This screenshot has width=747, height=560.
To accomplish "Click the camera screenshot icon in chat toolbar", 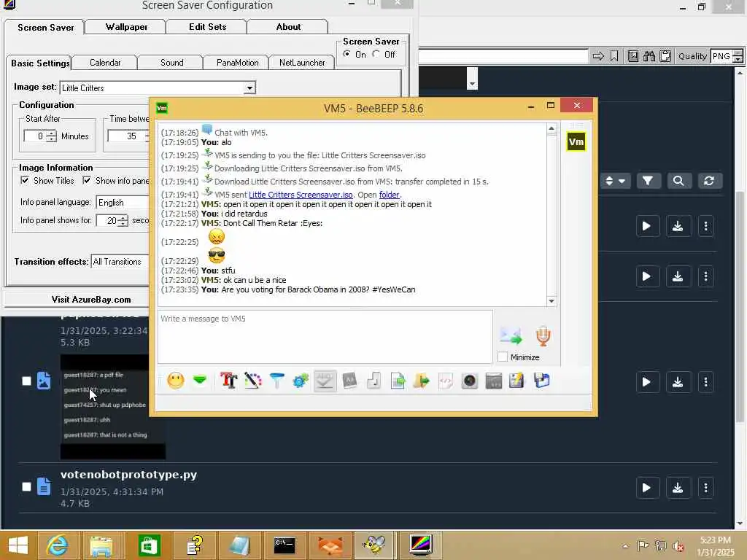I will coord(469,381).
